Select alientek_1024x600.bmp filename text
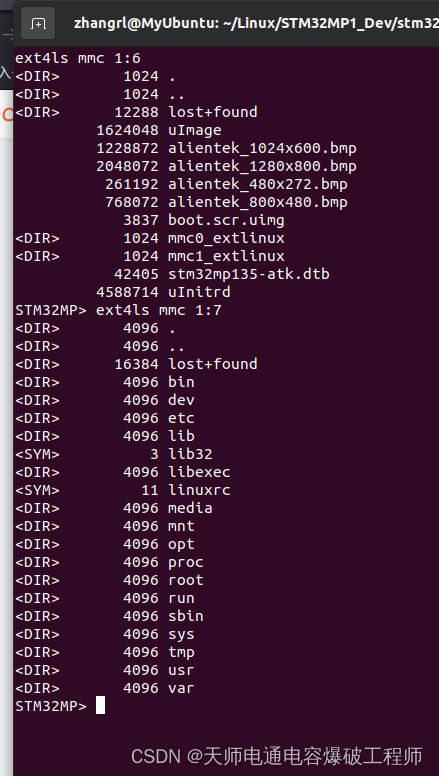439x776 pixels. 262,148
